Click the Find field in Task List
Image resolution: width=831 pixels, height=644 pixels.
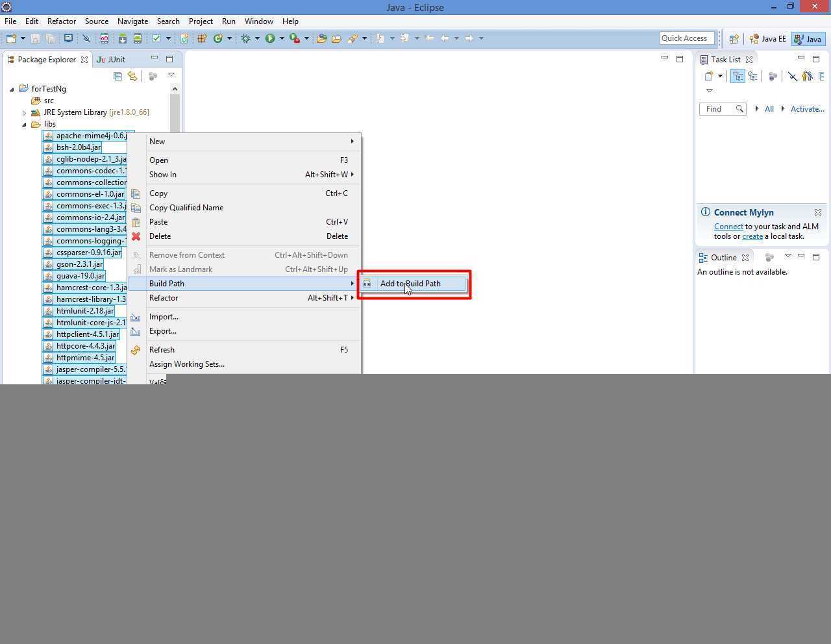point(723,109)
